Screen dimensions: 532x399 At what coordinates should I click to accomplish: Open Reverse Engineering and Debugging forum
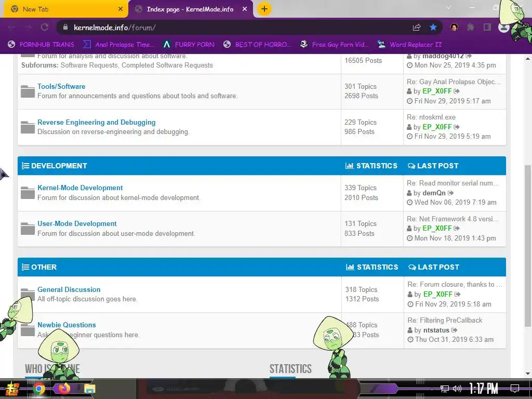tap(96, 122)
